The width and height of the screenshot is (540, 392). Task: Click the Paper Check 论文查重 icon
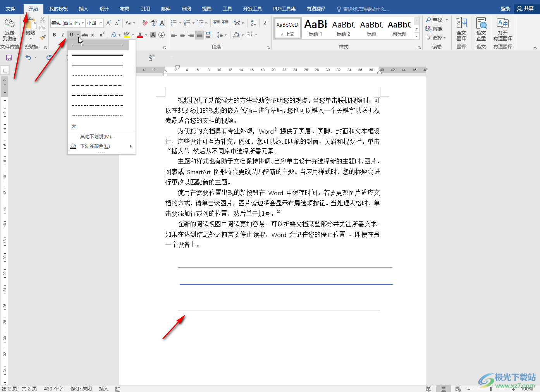pyautogui.click(x=481, y=29)
